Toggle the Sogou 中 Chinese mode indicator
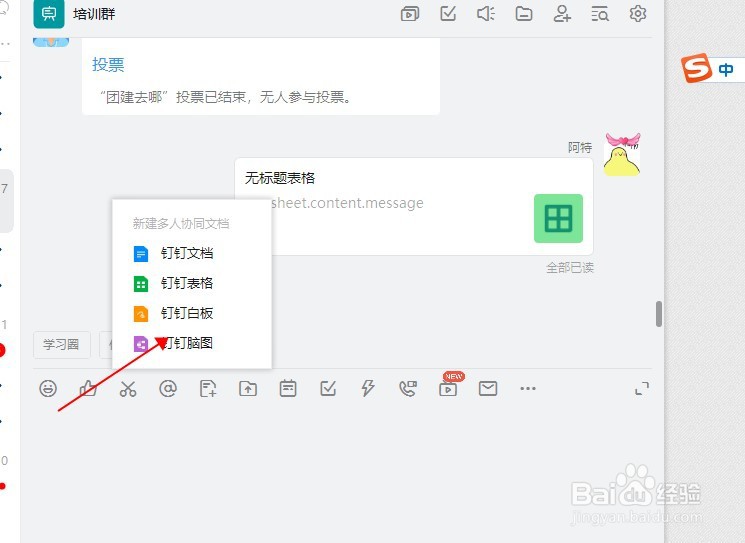 pyautogui.click(x=726, y=70)
